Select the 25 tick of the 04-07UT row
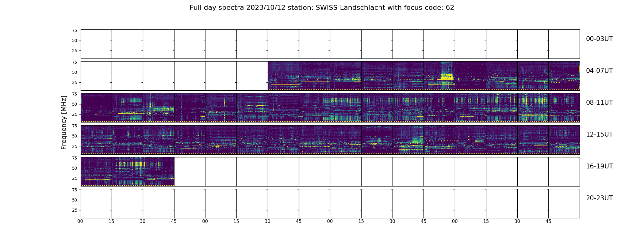 [75, 82]
